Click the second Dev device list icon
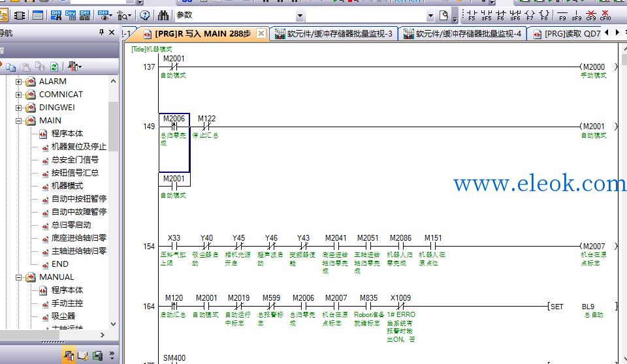Image resolution: width=627 pixels, height=364 pixels. tap(71, 16)
